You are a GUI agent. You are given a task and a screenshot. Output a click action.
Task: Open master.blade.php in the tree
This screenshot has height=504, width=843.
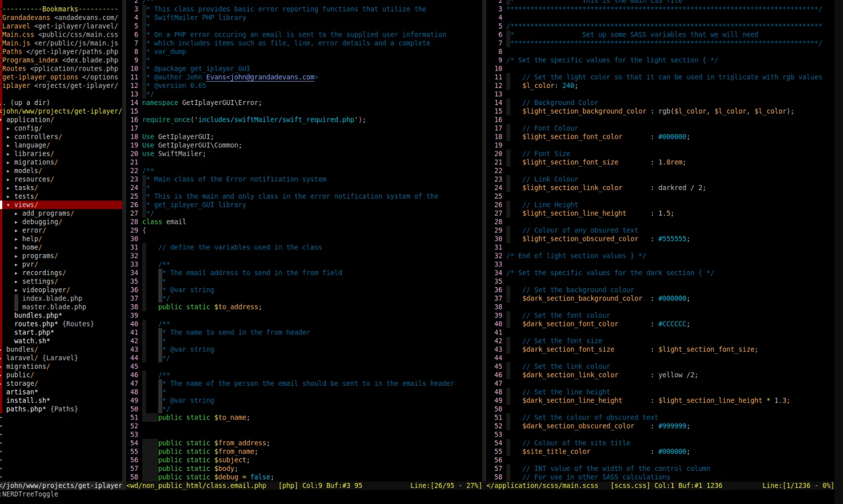(x=54, y=307)
